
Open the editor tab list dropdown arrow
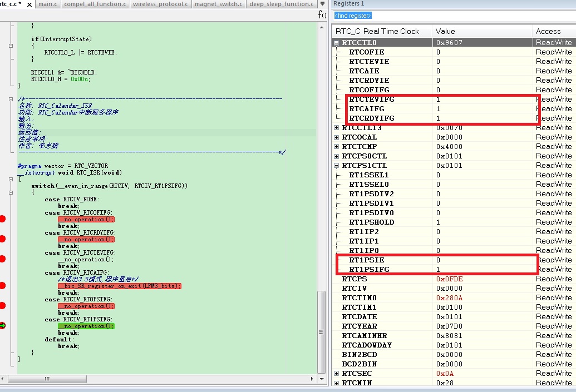(322, 4)
